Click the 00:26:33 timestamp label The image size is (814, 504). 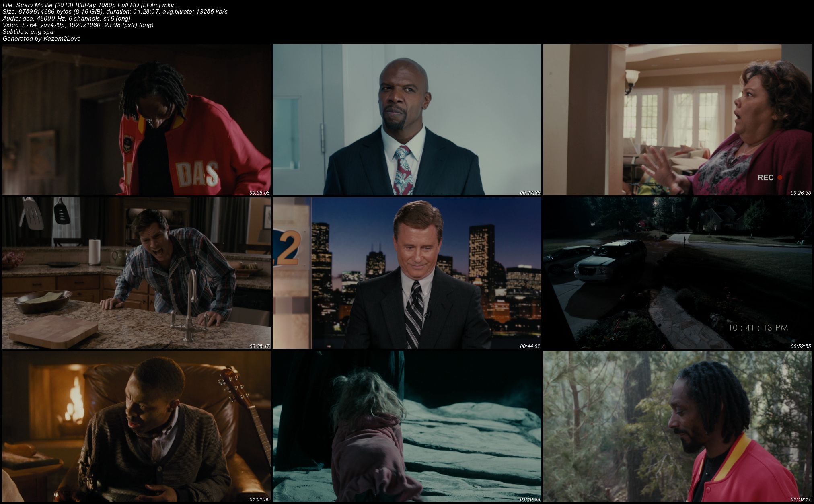click(801, 193)
